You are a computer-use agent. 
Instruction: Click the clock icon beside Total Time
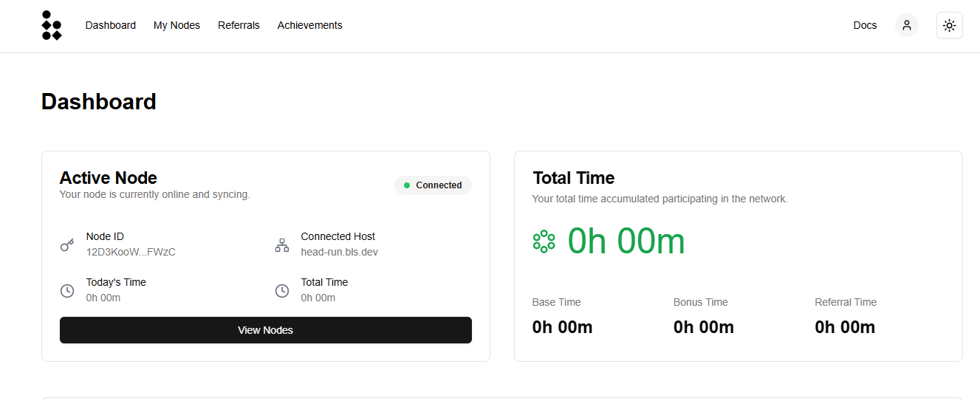pos(282,291)
